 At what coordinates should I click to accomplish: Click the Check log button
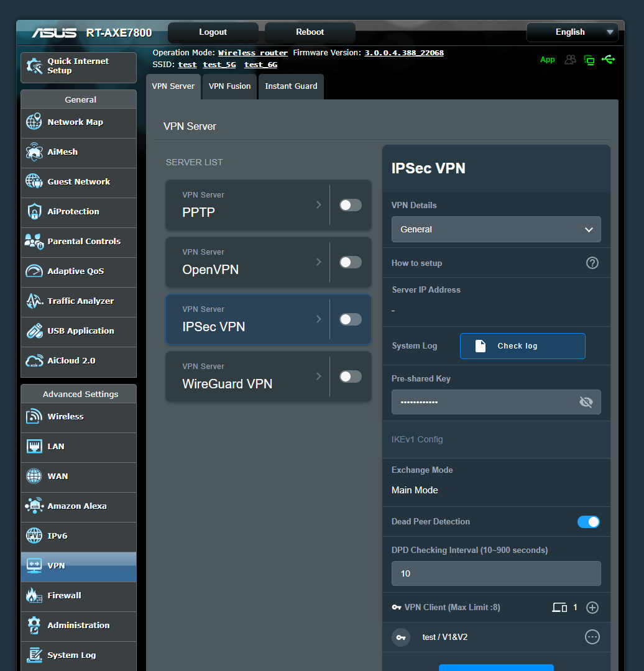[522, 346]
